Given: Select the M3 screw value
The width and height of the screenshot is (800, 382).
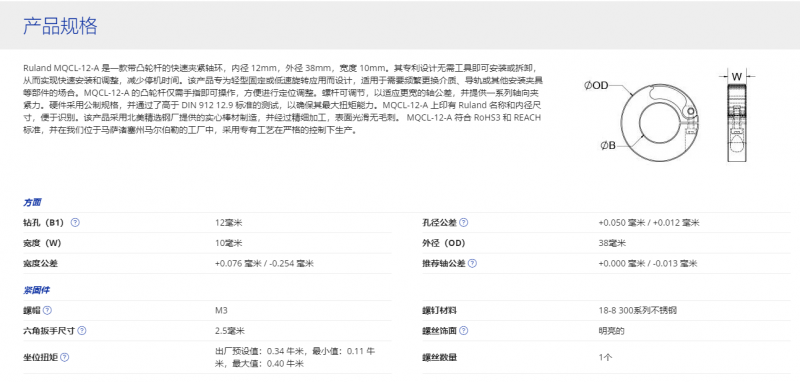Looking at the screenshot, I should click(221, 310).
